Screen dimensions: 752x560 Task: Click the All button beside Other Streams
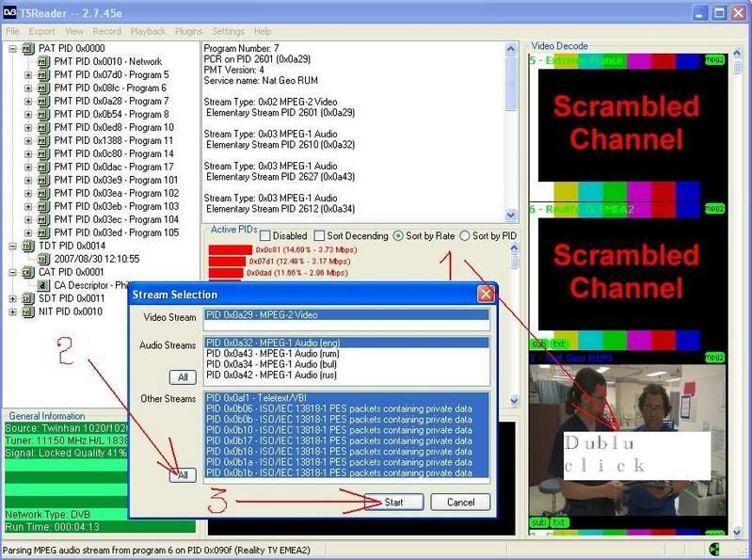183,475
